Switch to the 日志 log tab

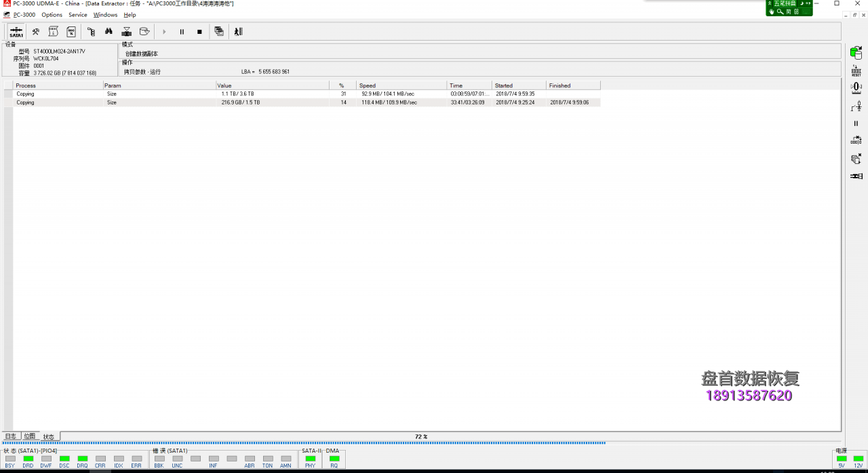tap(10, 436)
